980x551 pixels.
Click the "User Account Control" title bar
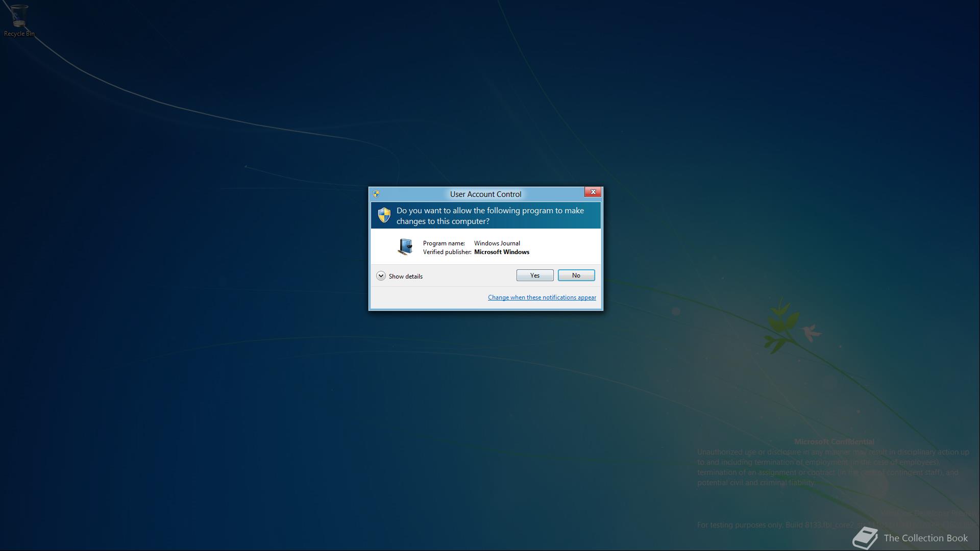coord(485,194)
